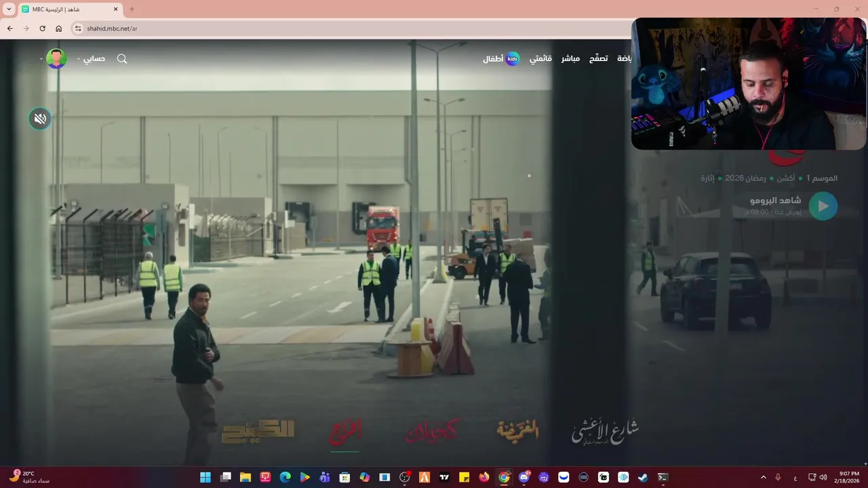Open OBS Studio from the taskbar

(405, 477)
